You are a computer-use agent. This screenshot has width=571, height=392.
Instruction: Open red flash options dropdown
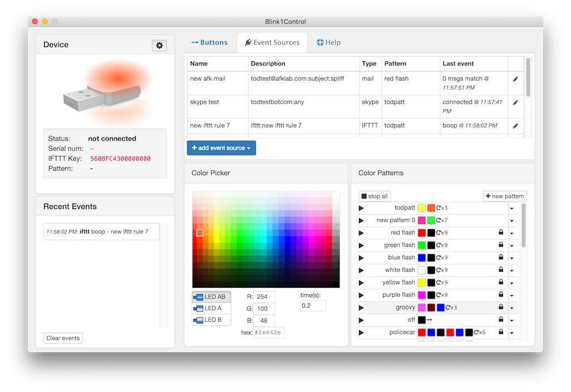[x=512, y=233]
